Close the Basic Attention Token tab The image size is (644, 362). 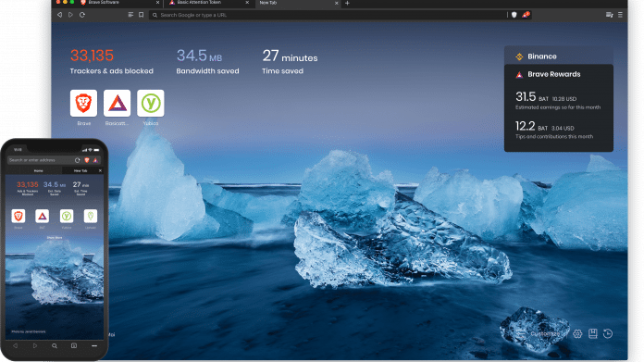coord(247,3)
